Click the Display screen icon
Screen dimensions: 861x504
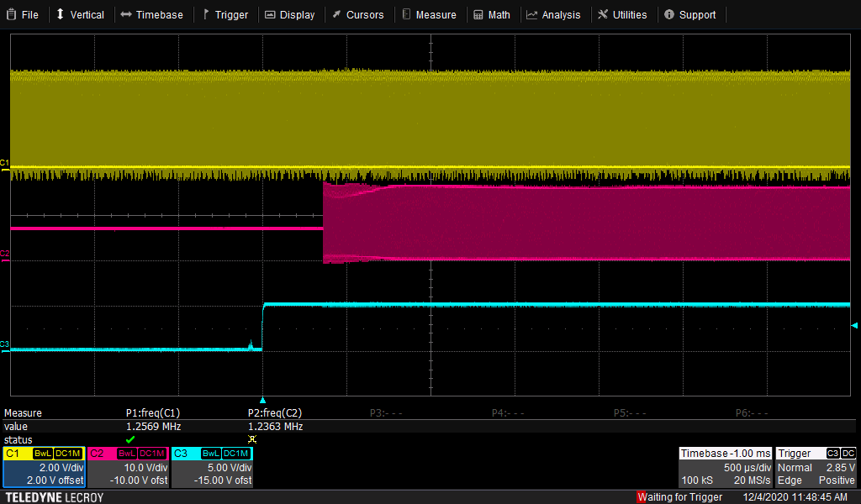pos(270,14)
